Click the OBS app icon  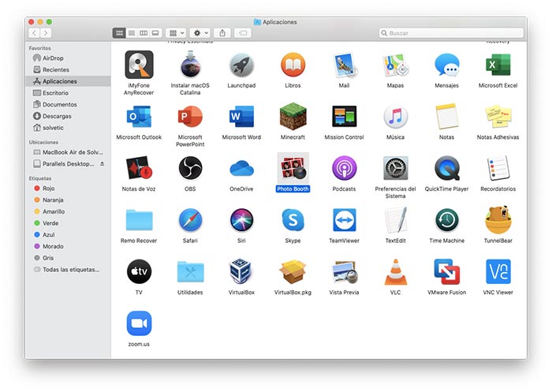[x=191, y=168]
